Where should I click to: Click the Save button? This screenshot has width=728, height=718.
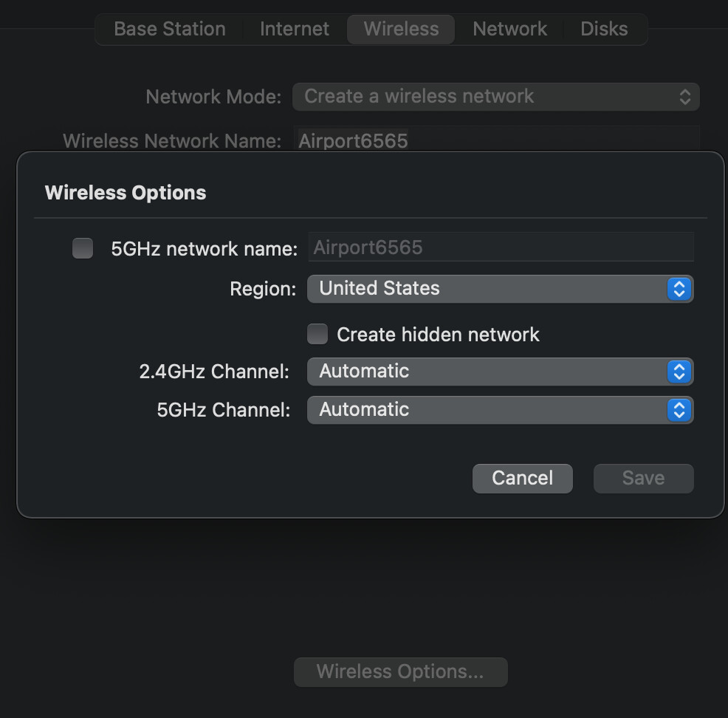[644, 479]
